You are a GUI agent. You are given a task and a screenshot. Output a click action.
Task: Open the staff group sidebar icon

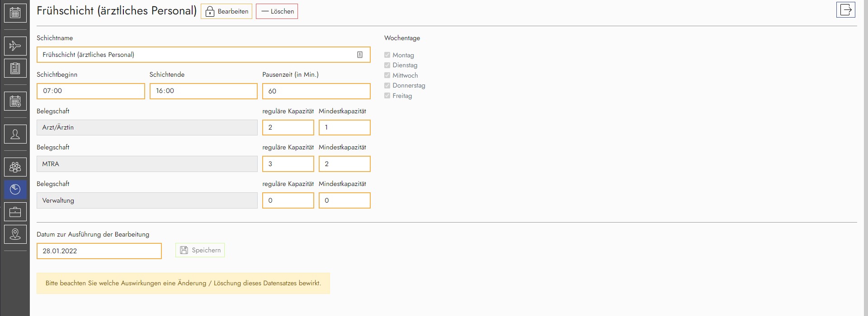point(15,167)
